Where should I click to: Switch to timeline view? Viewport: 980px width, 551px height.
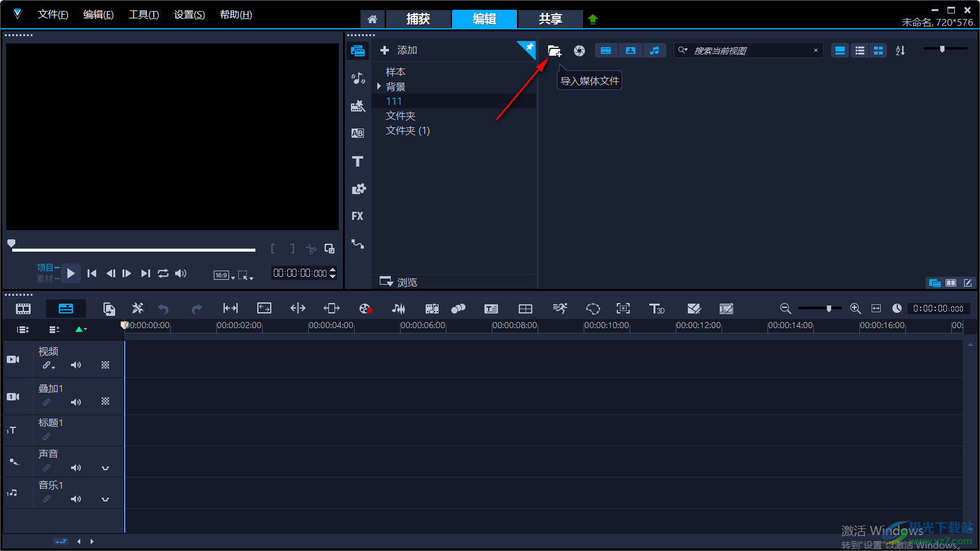[x=66, y=309]
